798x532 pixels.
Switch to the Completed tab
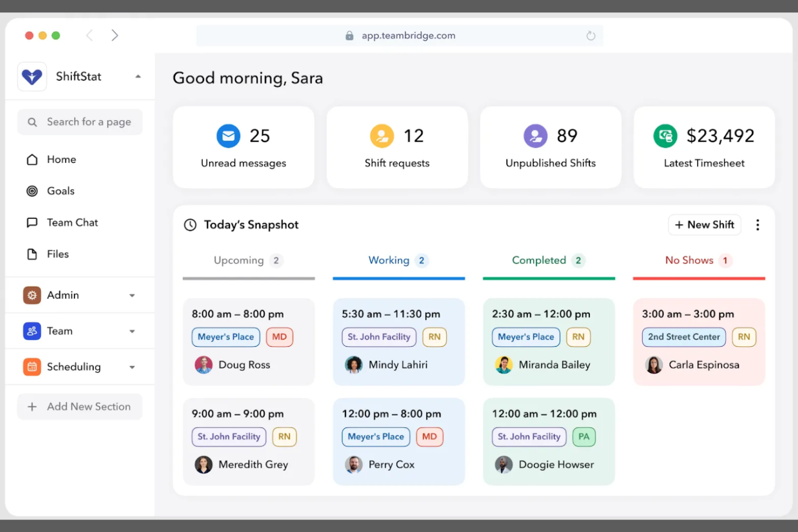click(549, 261)
